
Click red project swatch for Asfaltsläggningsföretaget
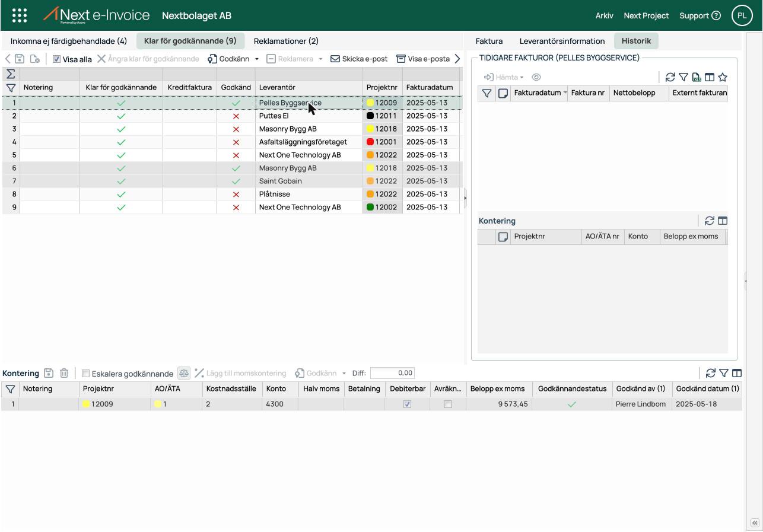tap(370, 142)
